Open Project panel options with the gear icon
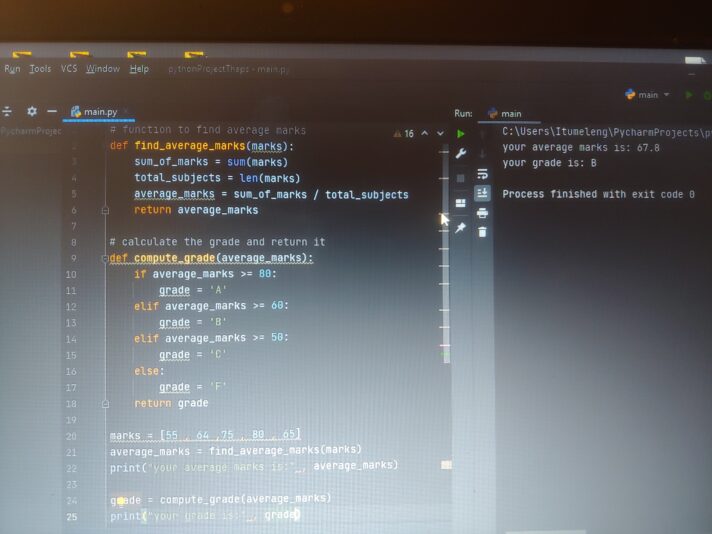Screen dimensions: 712x534 pyautogui.click(x=32, y=112)
